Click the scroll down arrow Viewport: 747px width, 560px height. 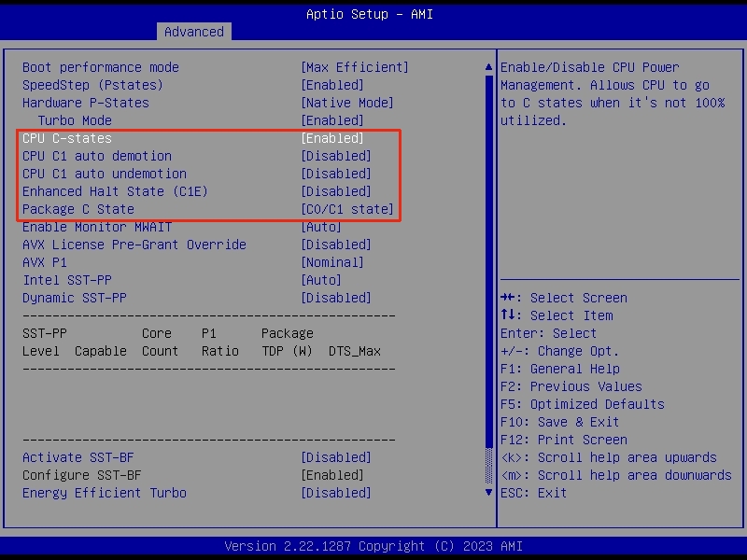pyautogui.click(x=488, y=493)
